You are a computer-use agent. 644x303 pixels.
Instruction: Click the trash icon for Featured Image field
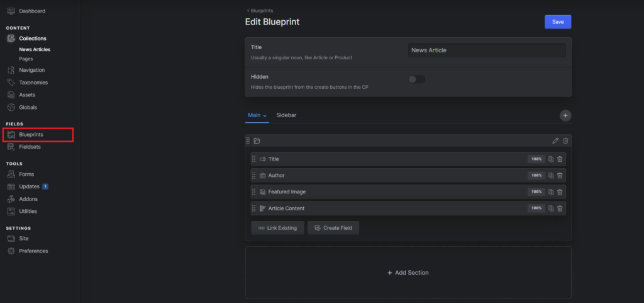(560, 192)
